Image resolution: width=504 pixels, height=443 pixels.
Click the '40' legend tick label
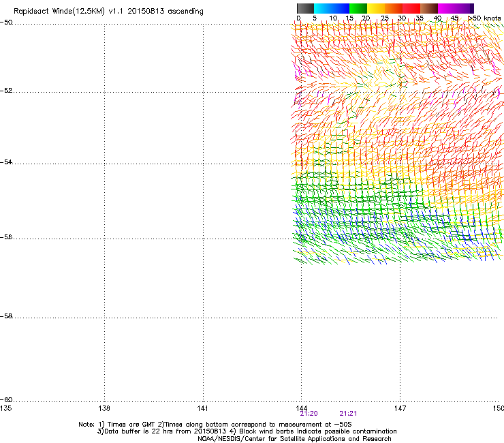[x=437, y=18]
